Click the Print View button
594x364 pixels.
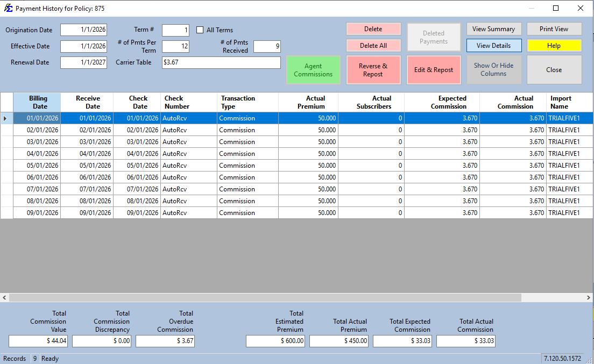[x=554, y=28]
